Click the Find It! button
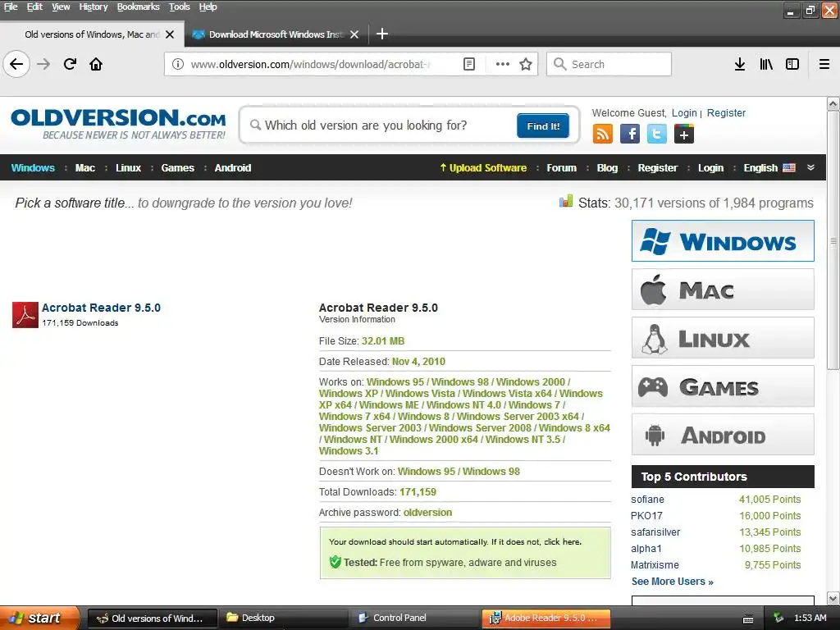 pos(543,126)
